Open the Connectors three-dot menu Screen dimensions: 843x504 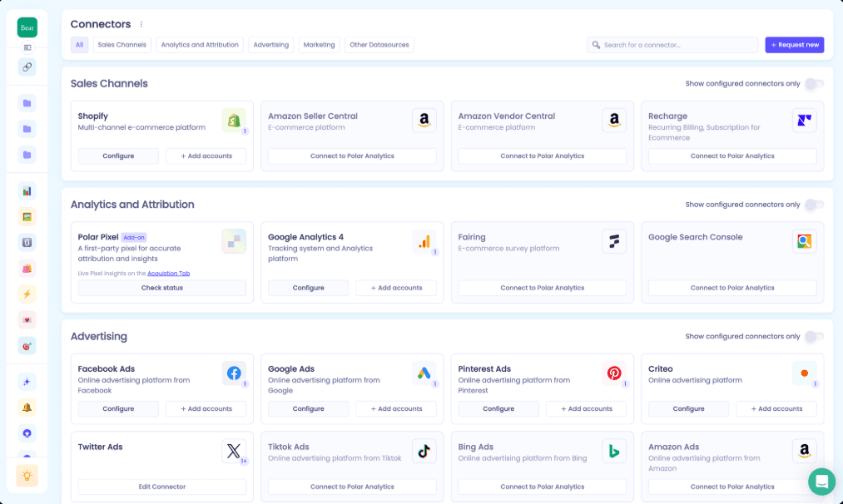[x=141, y=24]
